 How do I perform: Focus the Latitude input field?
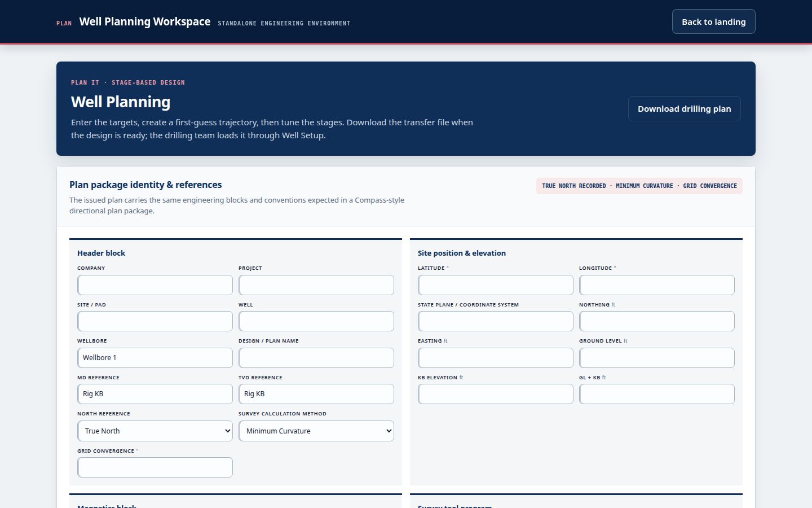[496, 285]
